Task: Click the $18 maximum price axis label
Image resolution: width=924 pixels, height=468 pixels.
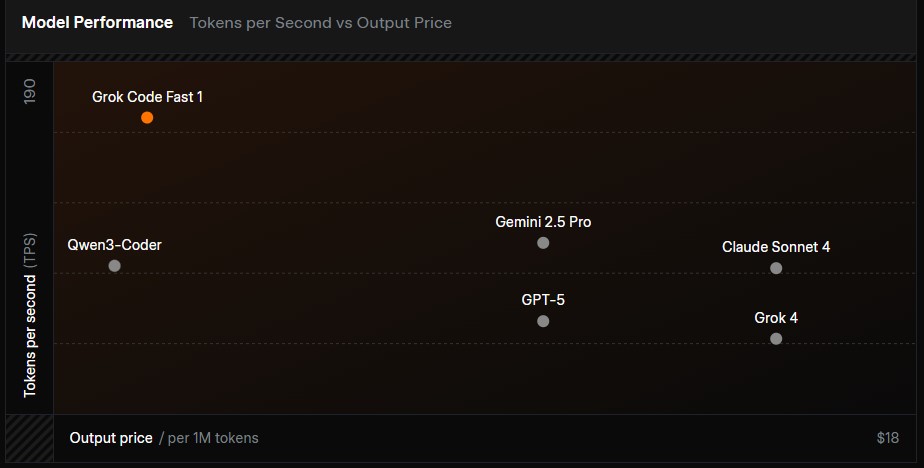Action: point(887,438)
